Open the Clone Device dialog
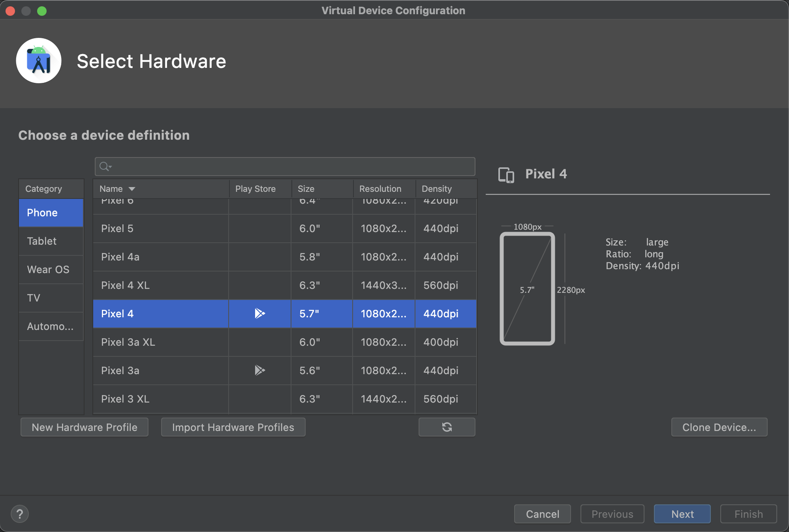The height and width of the screenshot is (532, 789). (x=719, y=427)
